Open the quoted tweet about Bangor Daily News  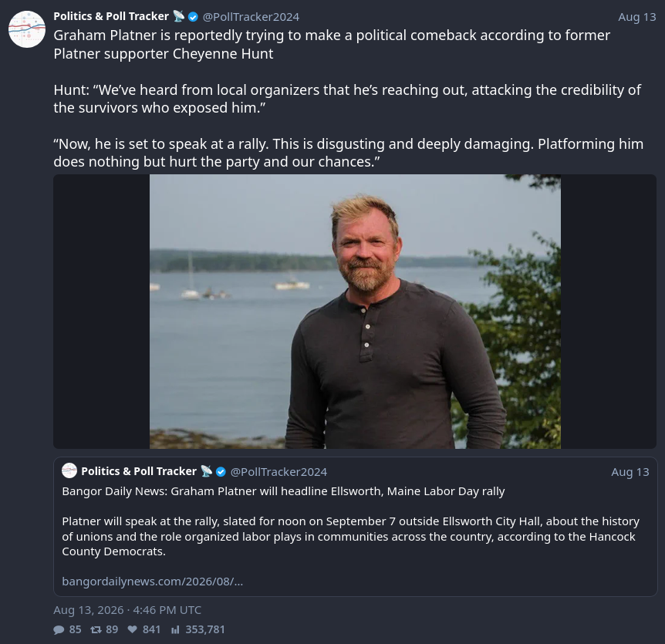(356, 527)
